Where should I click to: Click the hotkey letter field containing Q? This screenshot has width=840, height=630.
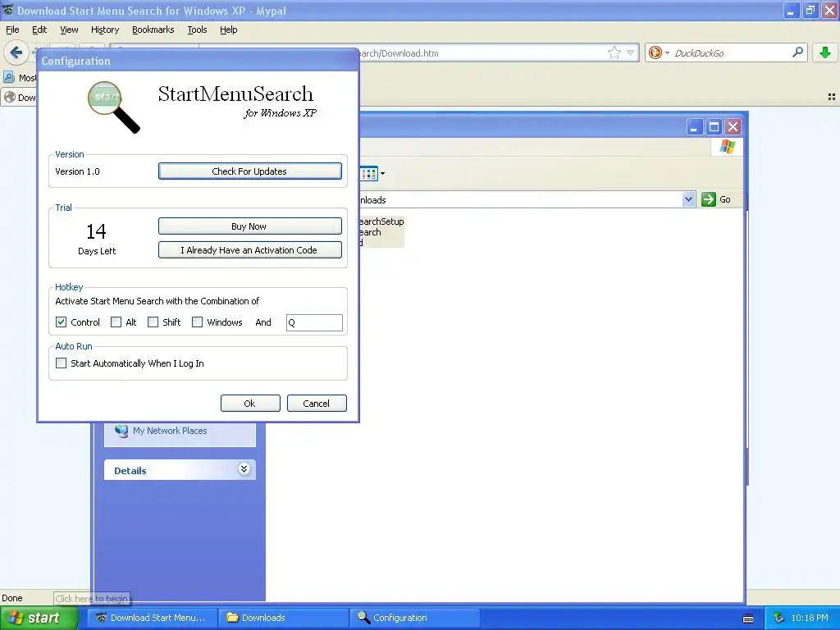(x=314, y=322)
